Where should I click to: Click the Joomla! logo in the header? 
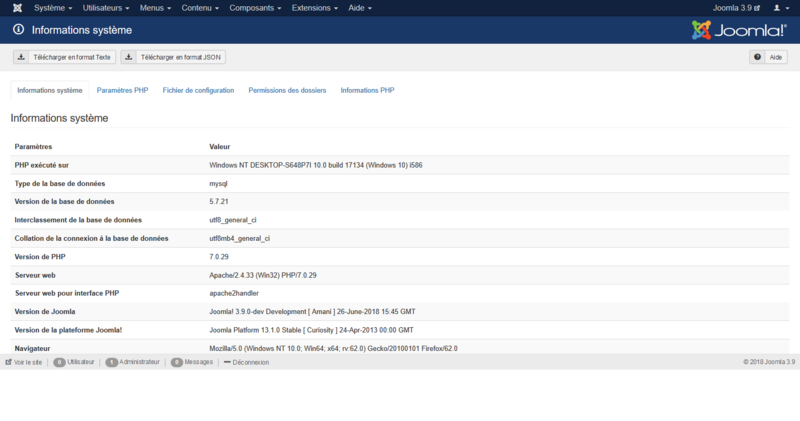pos(739,30)
